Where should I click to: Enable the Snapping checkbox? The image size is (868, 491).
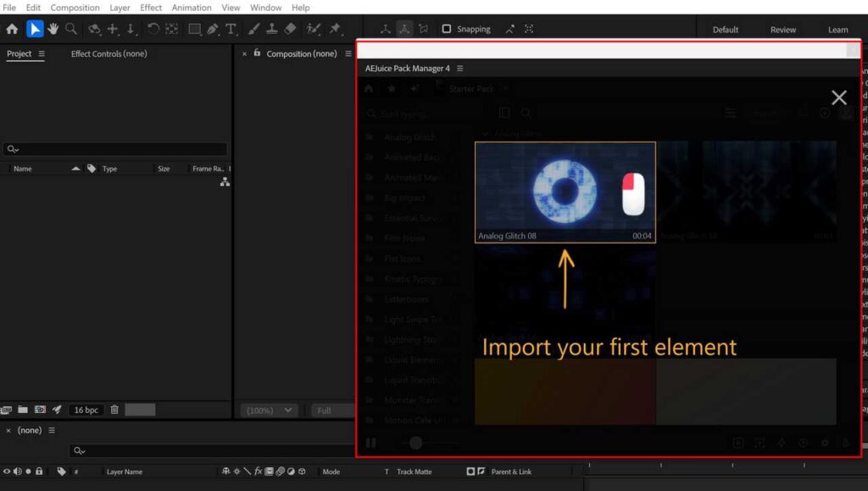446,29
